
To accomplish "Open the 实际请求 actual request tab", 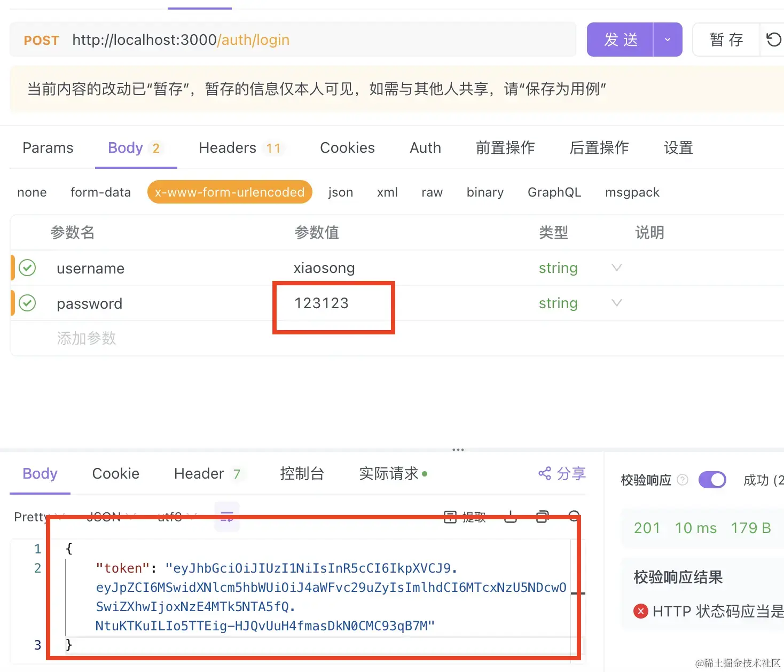I will [x=394, y=474].
